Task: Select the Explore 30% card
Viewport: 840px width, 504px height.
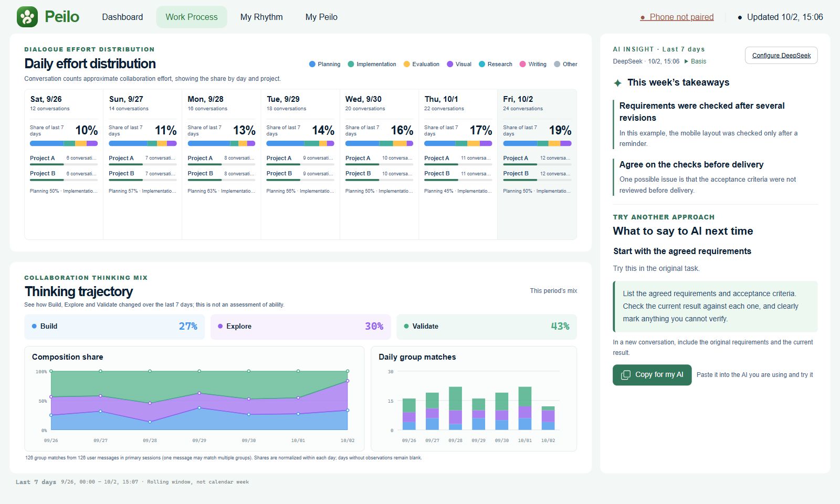Action: pos(300,327)
